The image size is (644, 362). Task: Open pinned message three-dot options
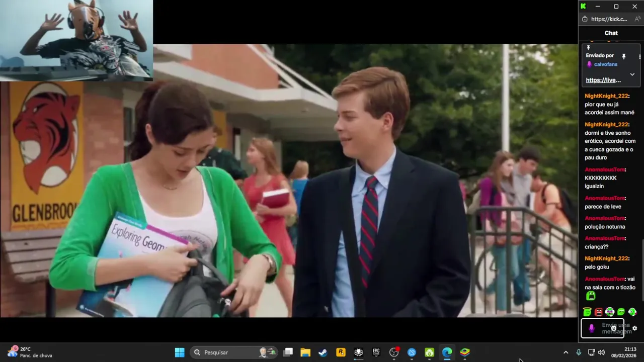[639, 56]
